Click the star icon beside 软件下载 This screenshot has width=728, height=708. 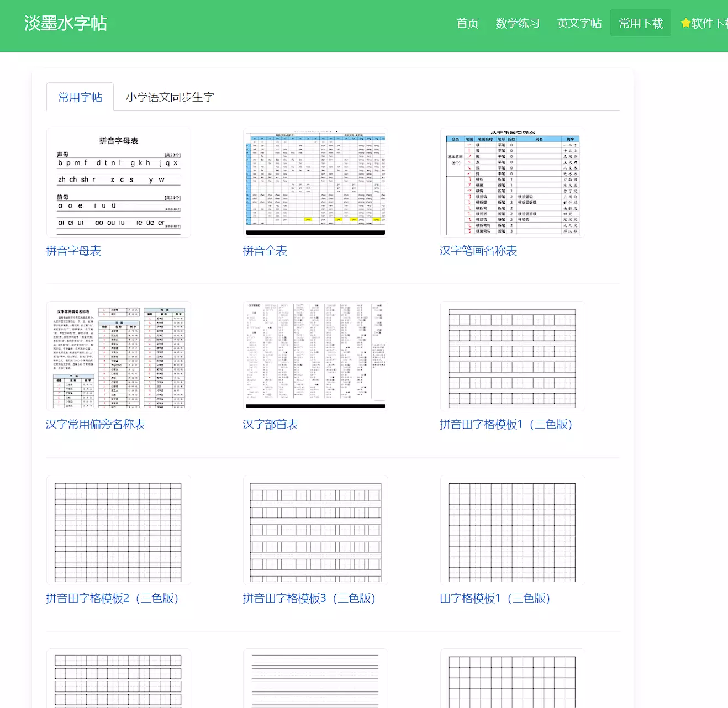tap(685, 23)
